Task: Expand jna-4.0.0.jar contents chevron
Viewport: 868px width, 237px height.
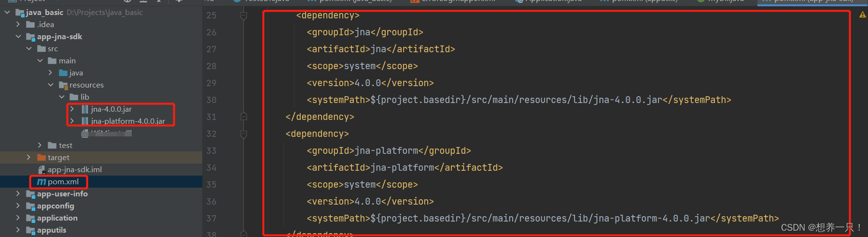Action: coord(72,109)
